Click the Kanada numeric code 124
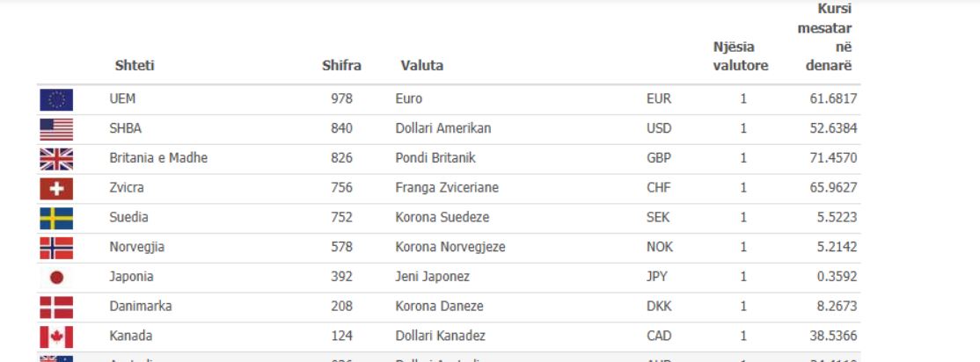 click(341, 337)
